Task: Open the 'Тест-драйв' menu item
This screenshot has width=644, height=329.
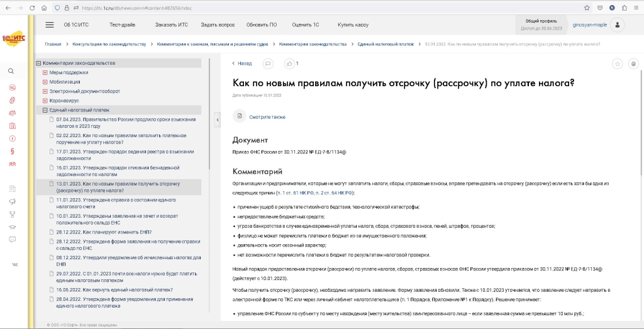Action: click(122, 25)
